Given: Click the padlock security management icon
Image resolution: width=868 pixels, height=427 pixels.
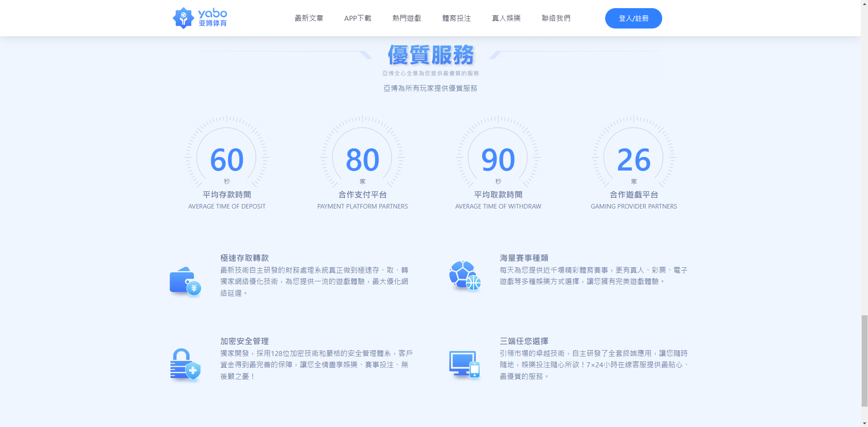Looking at the screenshot, I should [185, 365].
